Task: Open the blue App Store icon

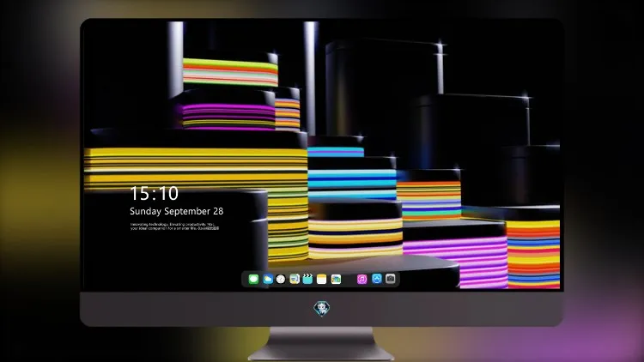Action: (x=377, y=279)
